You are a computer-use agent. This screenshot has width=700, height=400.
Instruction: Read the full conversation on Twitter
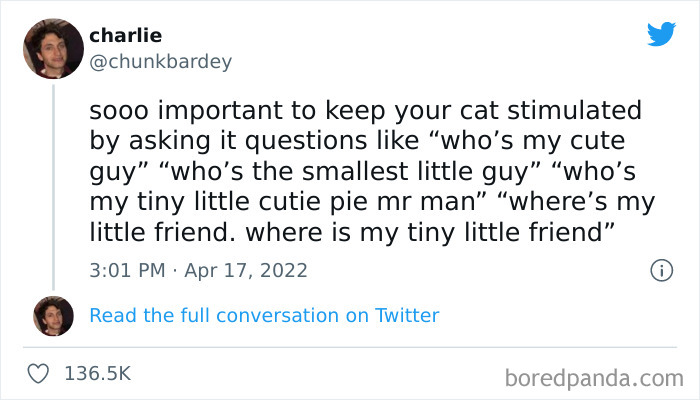click(x=264, y=315)
